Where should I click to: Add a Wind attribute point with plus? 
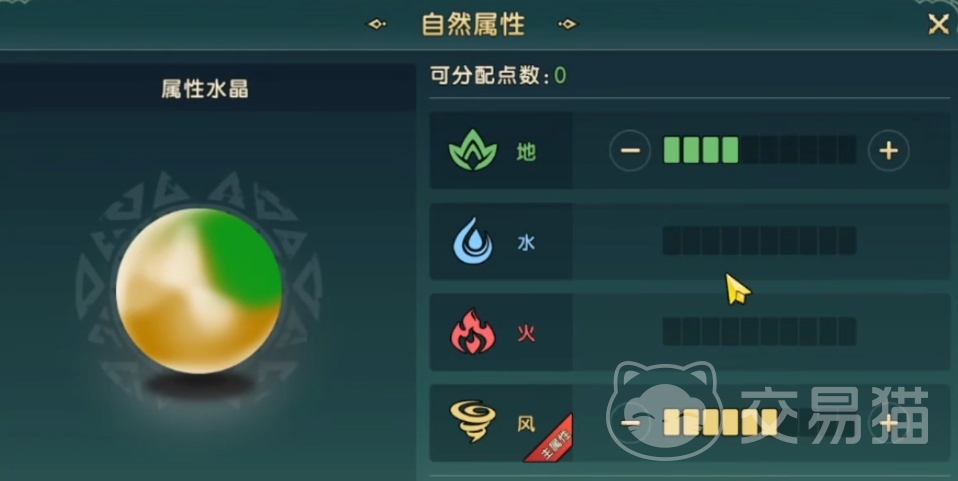point(888,423)
